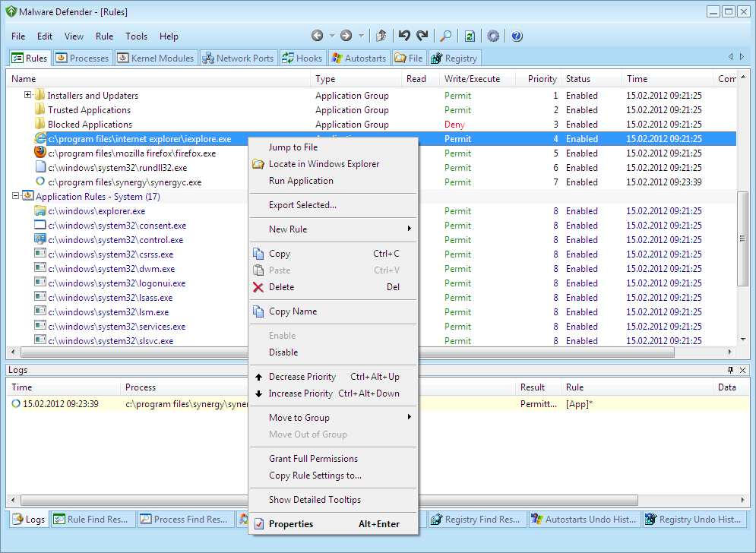Toggle the Logs panel pin icon
This screenshot has height=553, width=756.
pos(731,370)
